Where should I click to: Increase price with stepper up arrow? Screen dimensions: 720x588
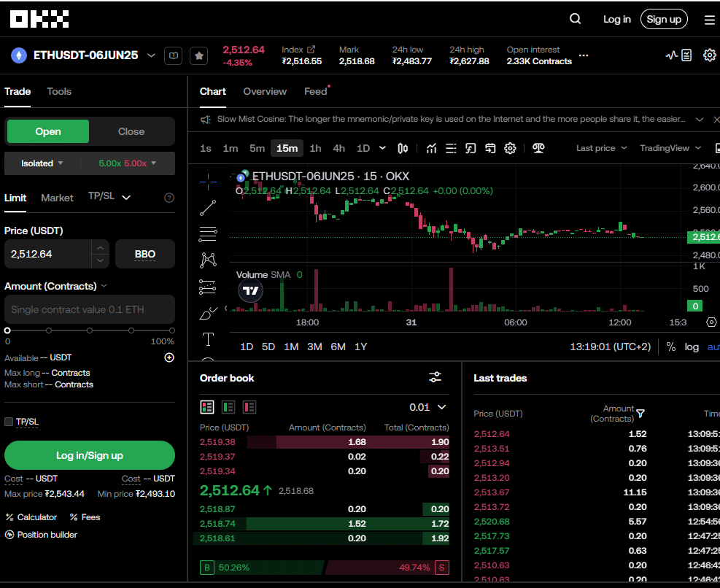click(100, 248)
